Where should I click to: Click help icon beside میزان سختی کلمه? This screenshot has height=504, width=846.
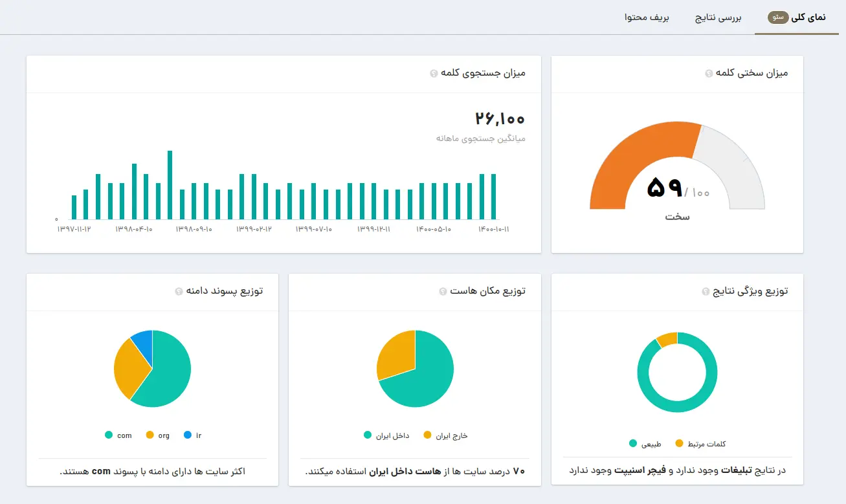click(709, 74)
